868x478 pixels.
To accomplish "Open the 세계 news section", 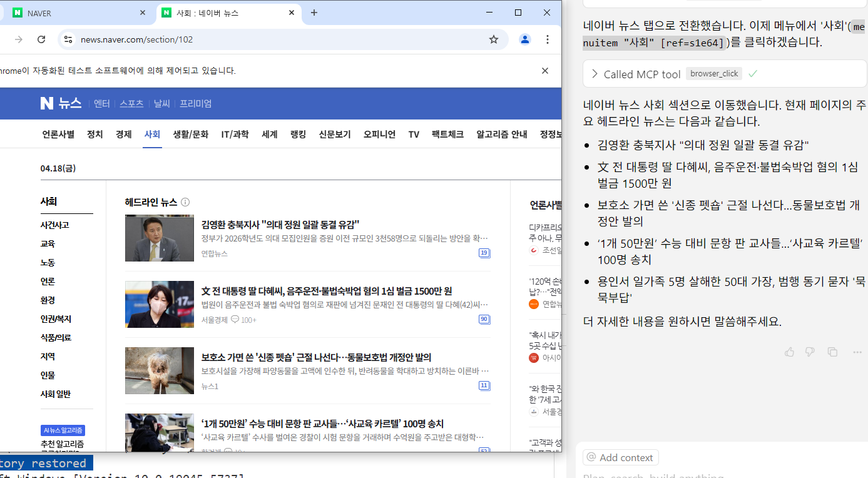I will point(269,134).
